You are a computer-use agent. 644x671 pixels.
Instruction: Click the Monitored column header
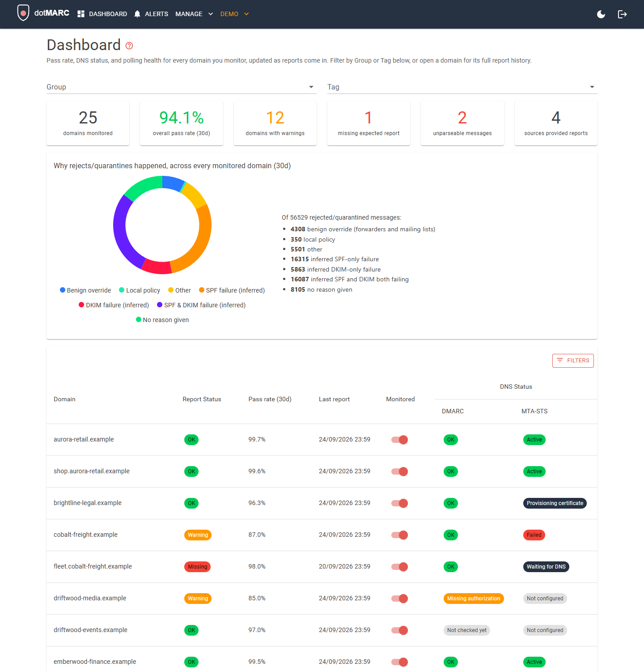pos(400,399)
